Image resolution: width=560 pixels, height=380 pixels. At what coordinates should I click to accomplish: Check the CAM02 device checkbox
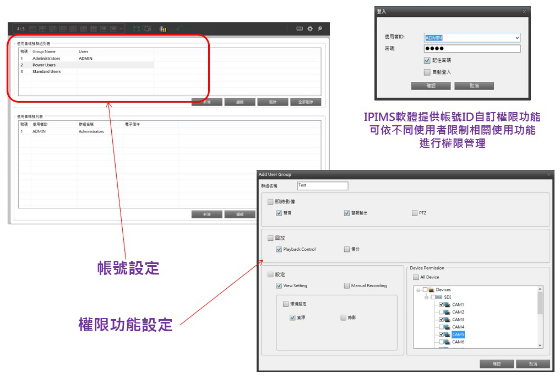[441, 312]
